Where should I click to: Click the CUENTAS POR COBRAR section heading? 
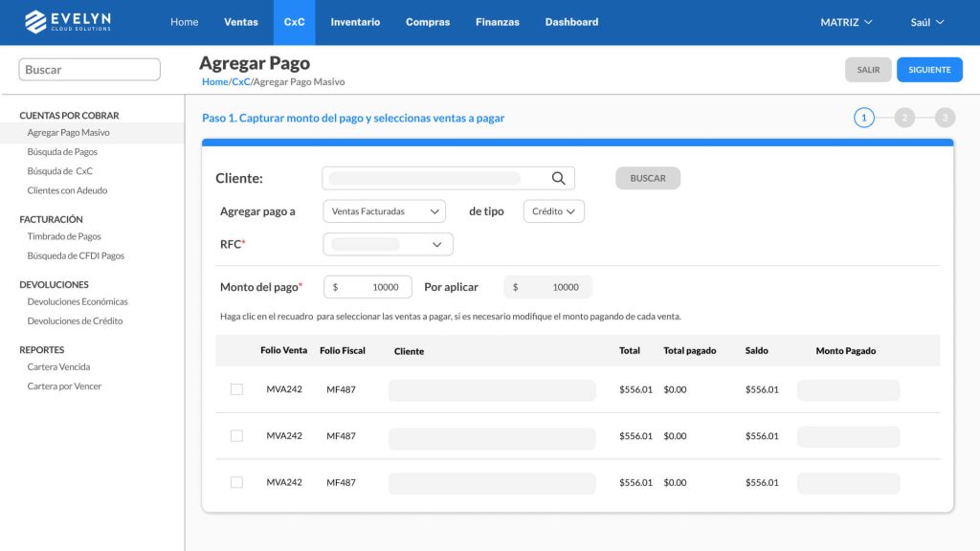[69, 116]
